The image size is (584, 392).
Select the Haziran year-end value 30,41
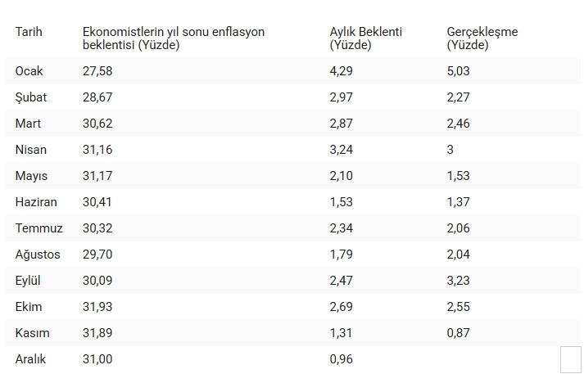[x=97, y=202]
